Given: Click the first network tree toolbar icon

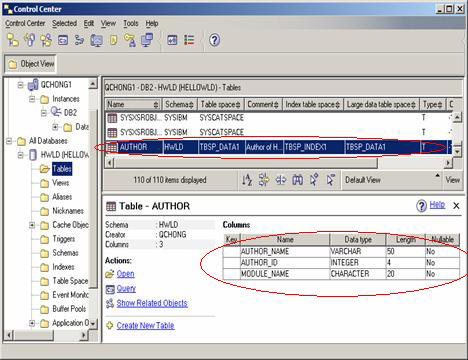Looking at the screenshot, I should click(13, 40).
